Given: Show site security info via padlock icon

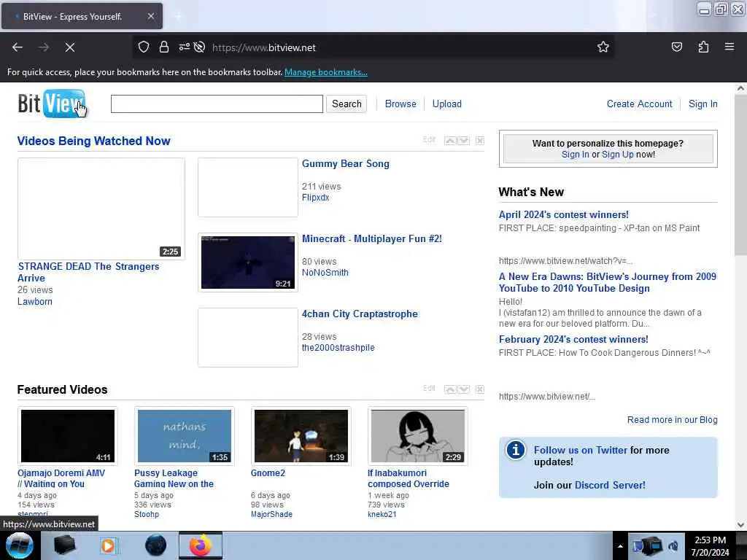Looking at the screenshot, I should pyautogui.click(x=164, y=47).
